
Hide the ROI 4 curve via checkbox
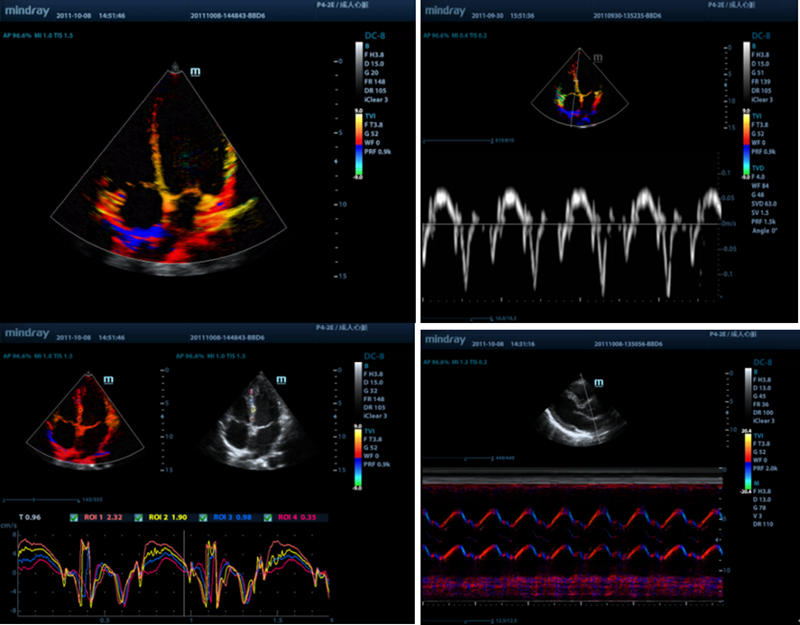pos(270,517)
